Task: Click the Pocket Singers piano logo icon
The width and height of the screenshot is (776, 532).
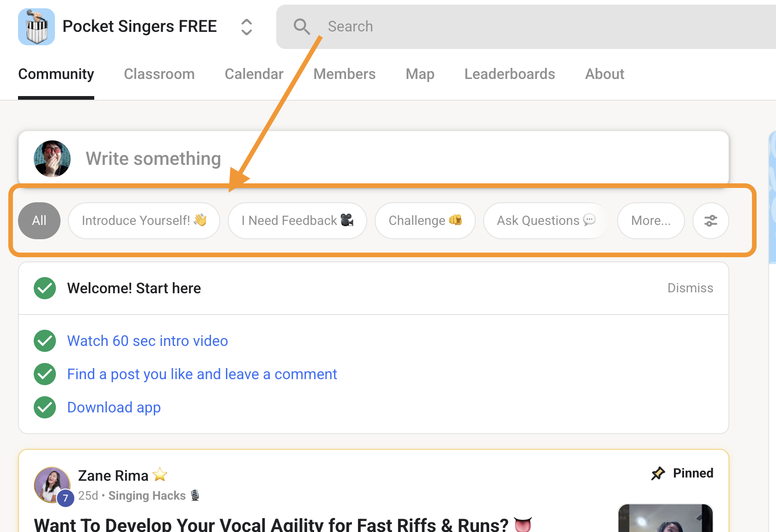Action: (x=36, y=27)
